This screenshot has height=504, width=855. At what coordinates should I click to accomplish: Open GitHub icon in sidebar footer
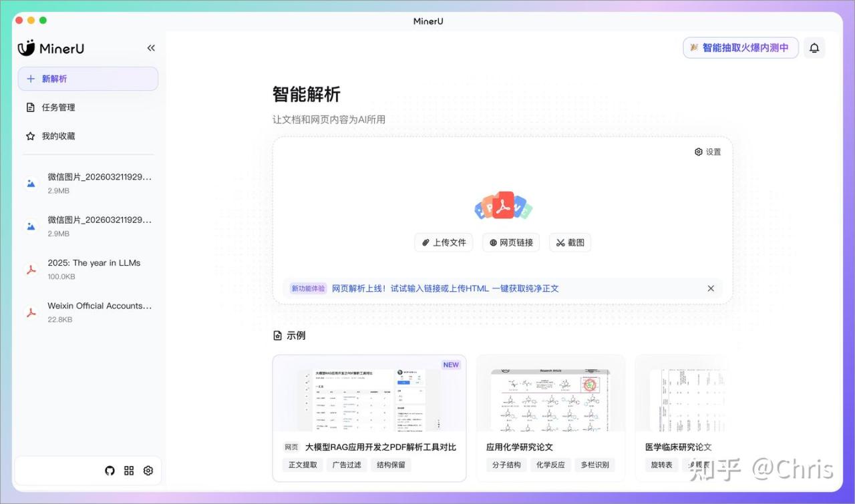point(110,471)
